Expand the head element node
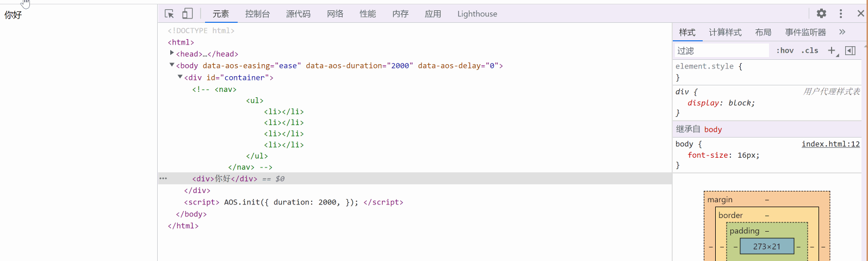Screen dimensions: 868x261 tap(172, 53)
